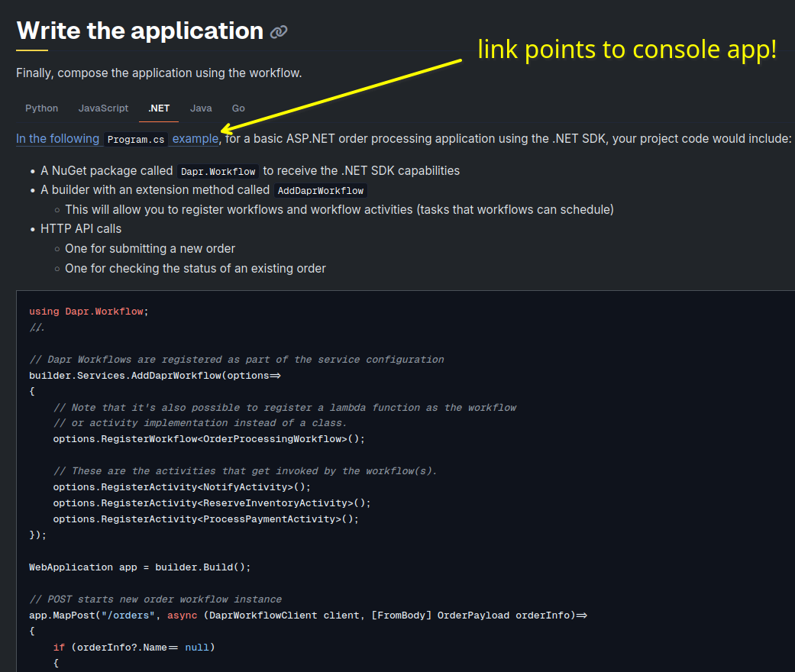Click '// These are the activities' comment line
795x672 pixels.
[x=245, y=470]
